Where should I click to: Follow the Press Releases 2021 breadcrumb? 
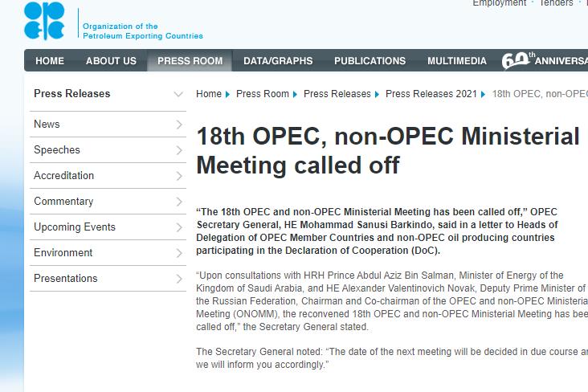[x=431, y=94]
